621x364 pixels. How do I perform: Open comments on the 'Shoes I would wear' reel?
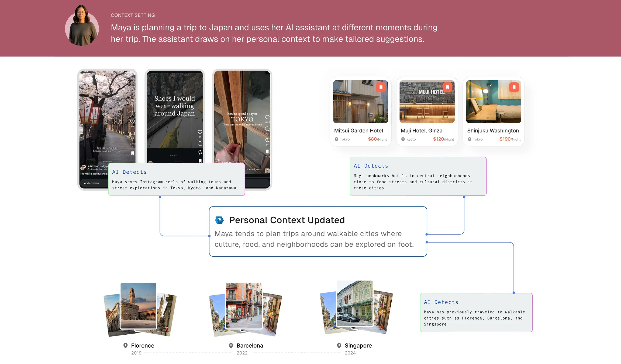point(200,143)
